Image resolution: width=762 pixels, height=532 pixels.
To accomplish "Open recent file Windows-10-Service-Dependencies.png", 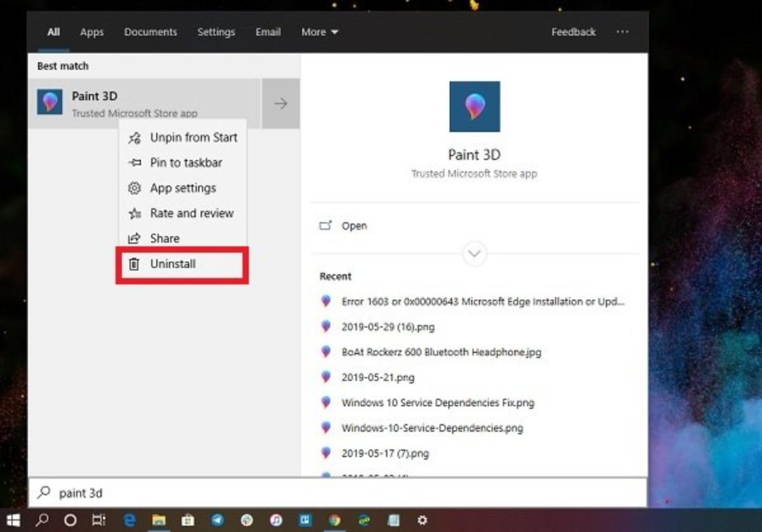I will point(432,428).
